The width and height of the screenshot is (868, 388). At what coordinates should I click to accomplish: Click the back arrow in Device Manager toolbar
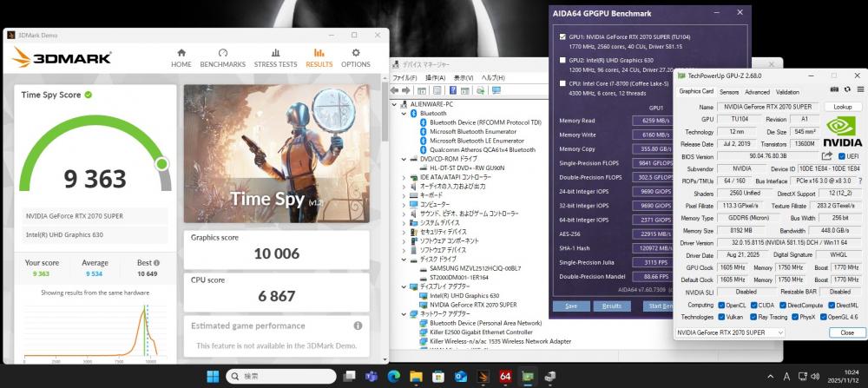pyautogui.click(x=395, y=90)
